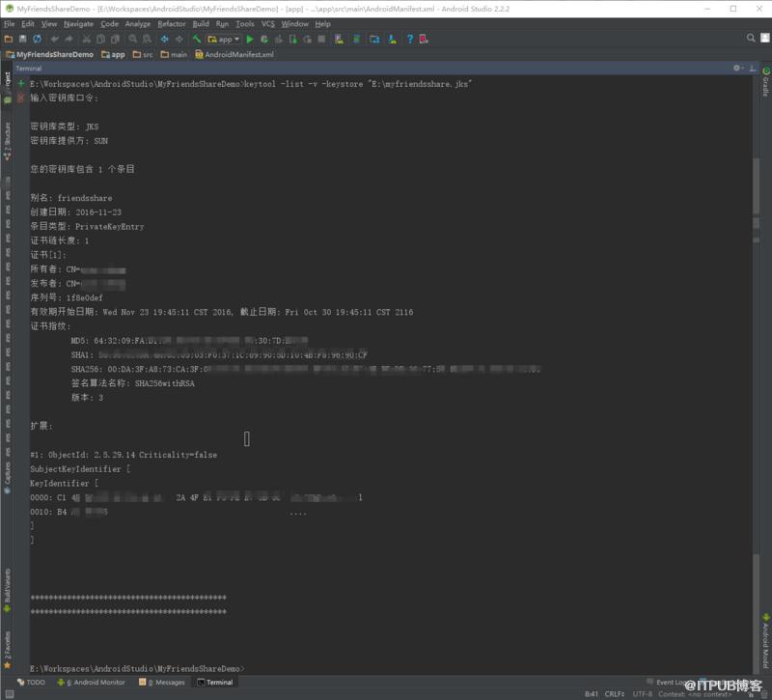The height and width of the screenshot is (700, 772).
Task: Click the main breadcrumb folder
Action: [x=174, y=55]
